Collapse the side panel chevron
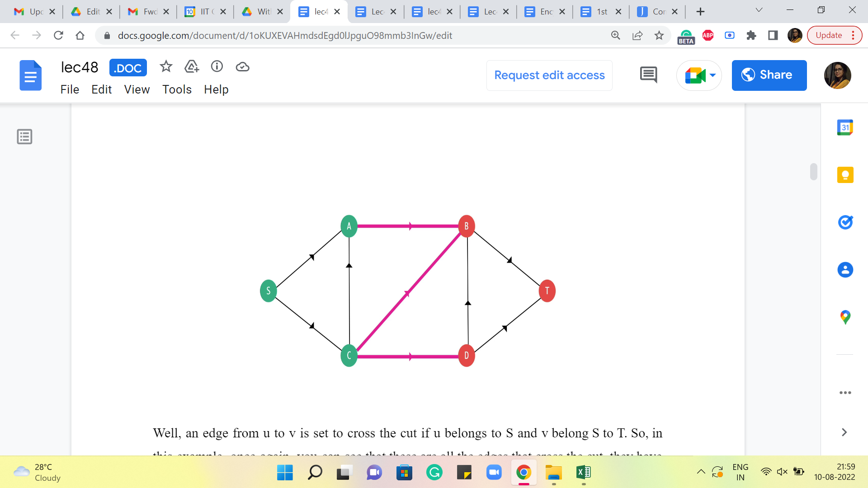Viewport: 868px width, 488px height. pyautogui.click(x=844, y=432)
